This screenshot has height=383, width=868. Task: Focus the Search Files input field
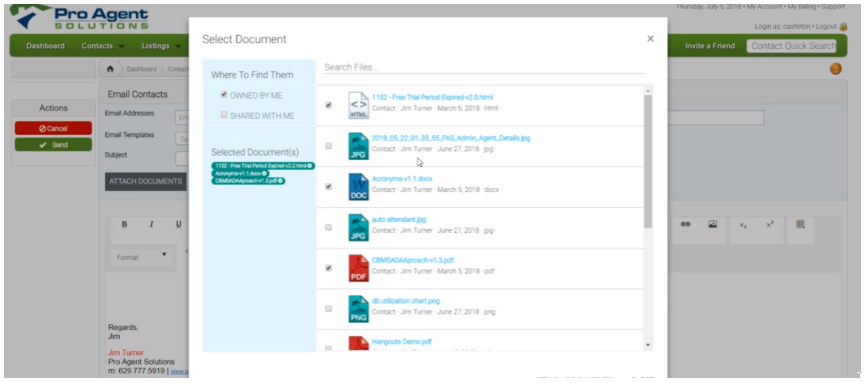[483, 67]
